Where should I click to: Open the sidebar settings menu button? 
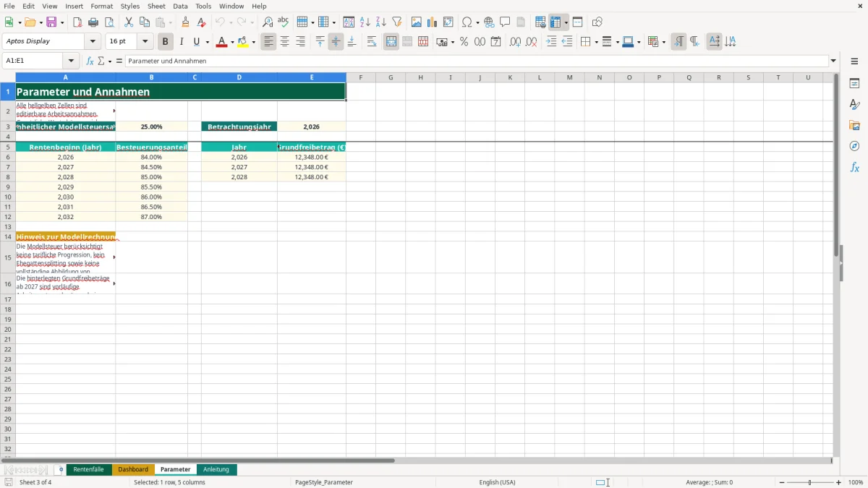pyautogui.click(x=854, y=61)
